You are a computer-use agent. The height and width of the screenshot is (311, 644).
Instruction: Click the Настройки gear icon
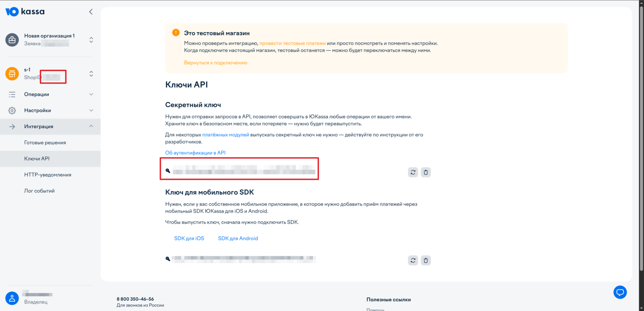tap(12, 110)
